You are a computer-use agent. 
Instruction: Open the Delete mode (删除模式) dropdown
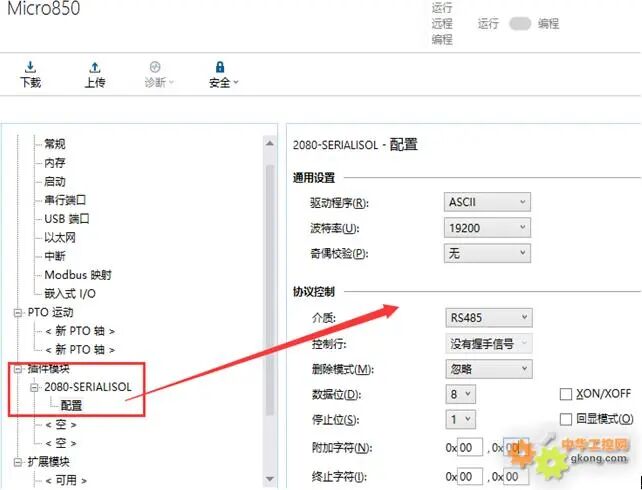[x=489, y=369]
